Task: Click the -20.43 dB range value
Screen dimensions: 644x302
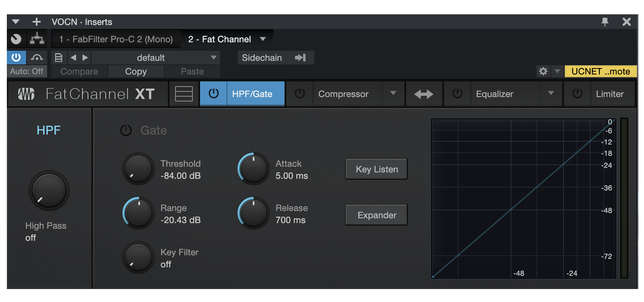Action: 180,220
